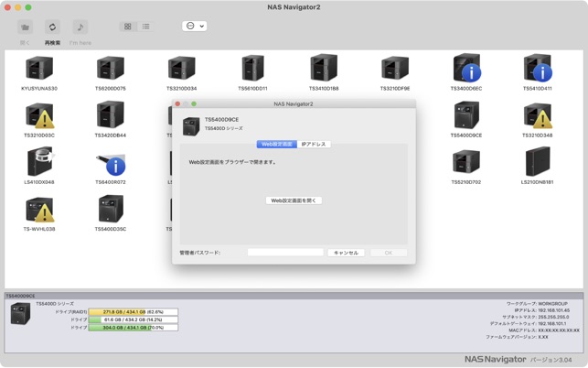Image resolution: width=588 pixels, height=368 pixels.
Task: Focus the 管理者パスワード input field
Action: [285, 253]
